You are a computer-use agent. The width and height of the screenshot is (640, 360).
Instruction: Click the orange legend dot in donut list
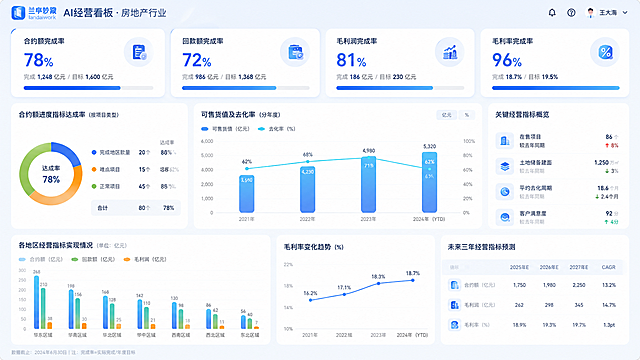click(x=94, y=169)
